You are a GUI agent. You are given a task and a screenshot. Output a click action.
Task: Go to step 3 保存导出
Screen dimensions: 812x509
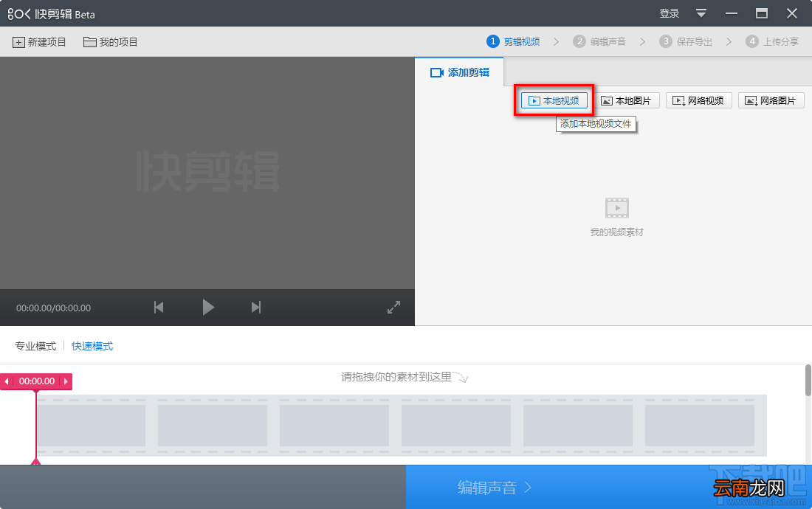pyautogui.click(x=686, y=41)
